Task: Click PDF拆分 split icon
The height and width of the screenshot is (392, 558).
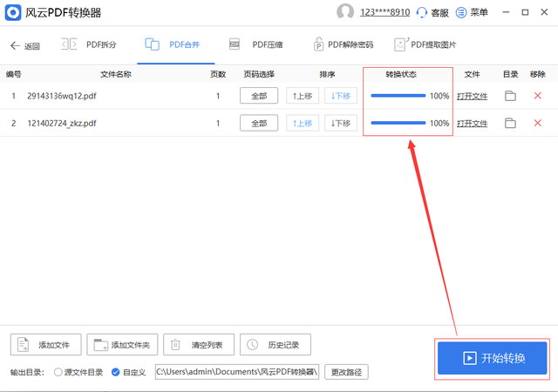Action: [x=69, y=44]
